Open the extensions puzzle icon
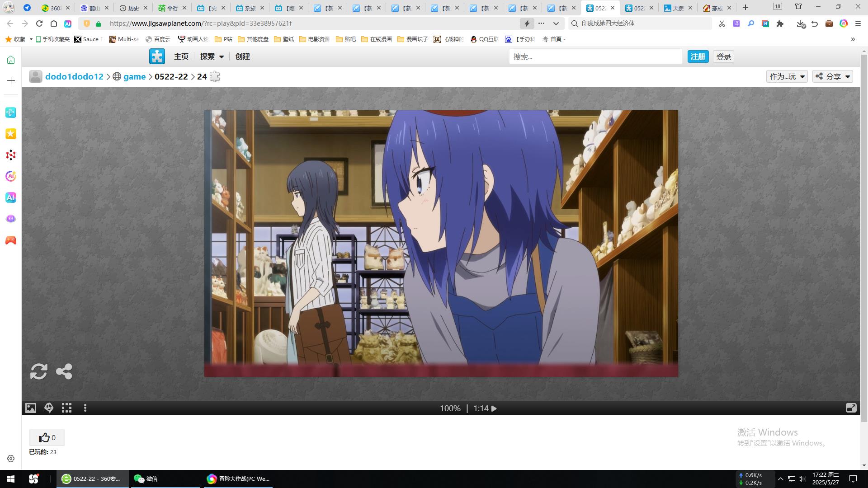The height and width of the screenshot is (488, 868). (780, 23)
